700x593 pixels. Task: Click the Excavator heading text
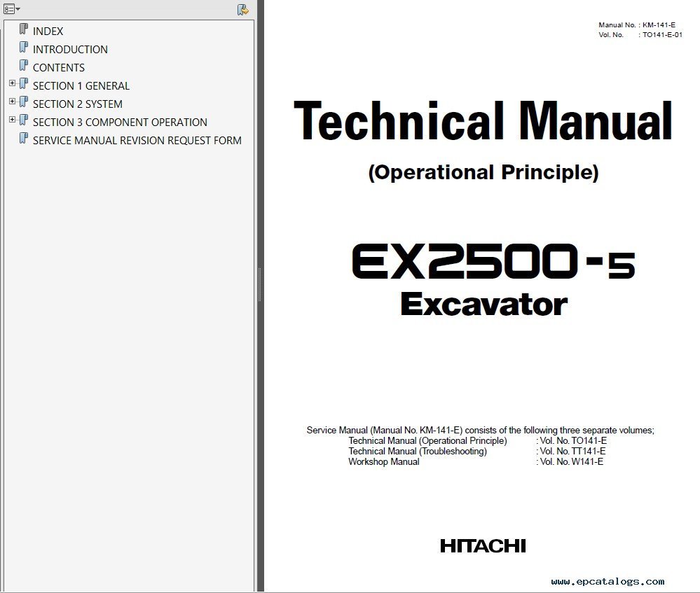(484, 305)
